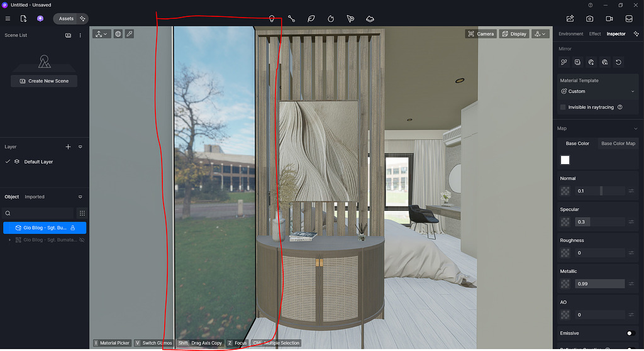Image resolution: width=644 pixels, height=351 pixels.
Task: Select the Default Layer row
Action: click(x=45, y=162)
